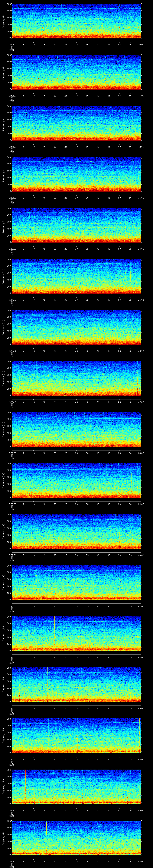The width and height of the screenshot is (153, 868).
Task: Click Frequency (Hz) axis label of 10:38:00 panel
Action: (3, 481)
